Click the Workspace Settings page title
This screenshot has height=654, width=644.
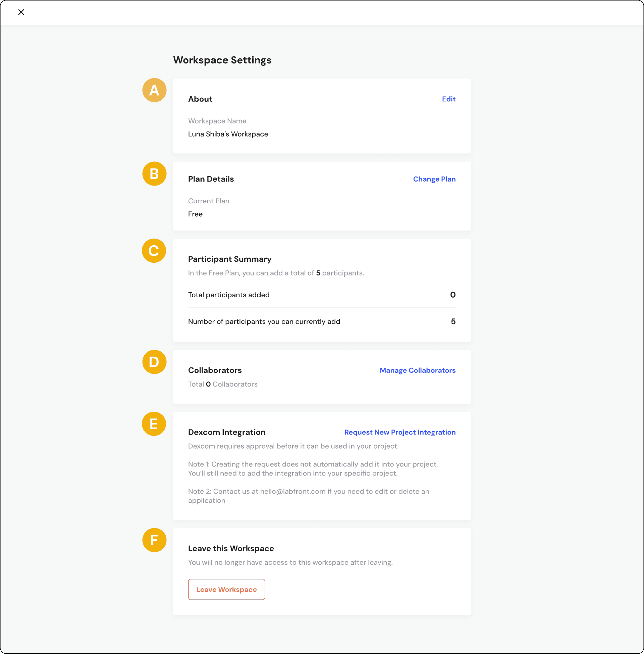222,60
